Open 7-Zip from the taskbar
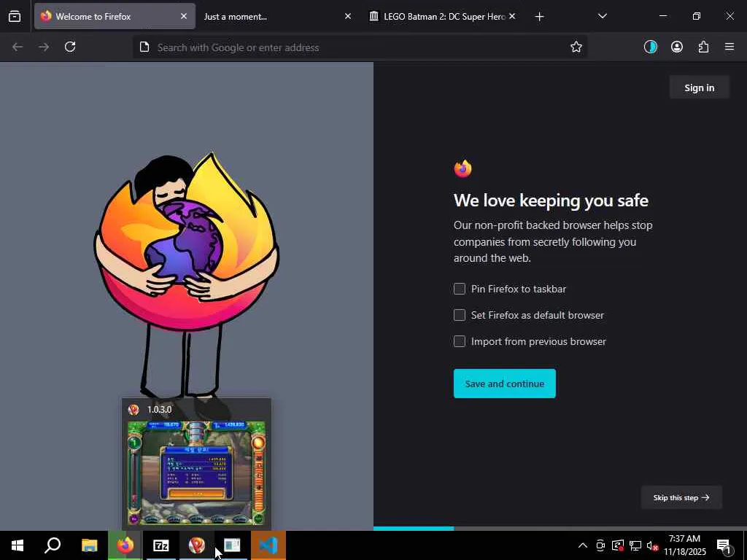Screen dimensions: 747x560 click(160, 545)
